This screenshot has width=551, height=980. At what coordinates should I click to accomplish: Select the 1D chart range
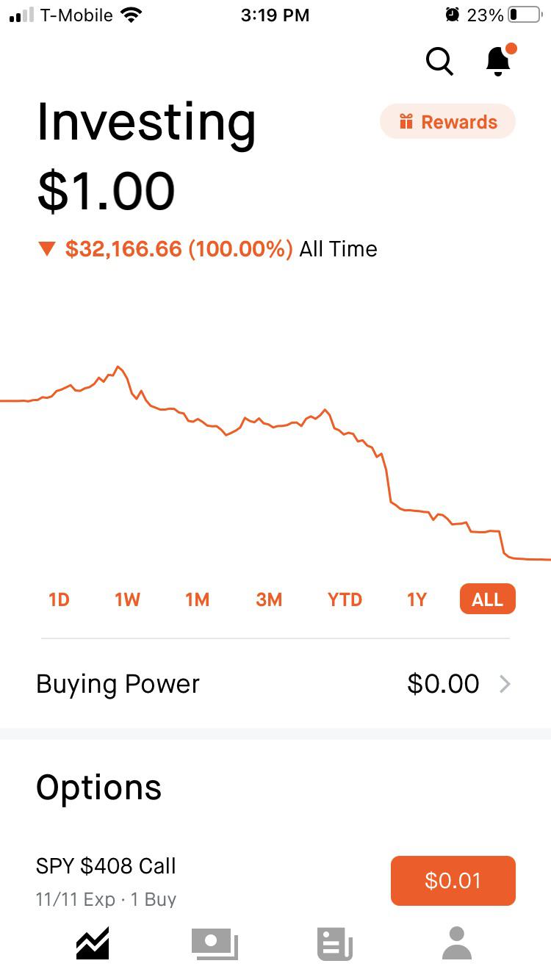59,599
